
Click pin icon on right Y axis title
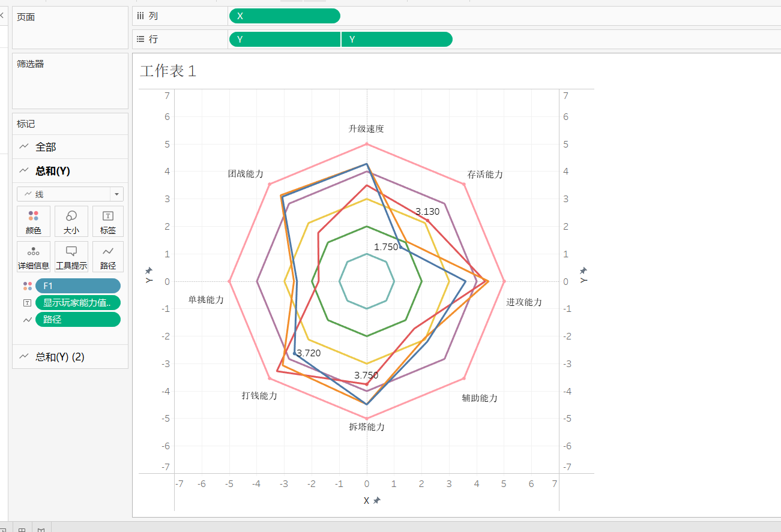583,271
